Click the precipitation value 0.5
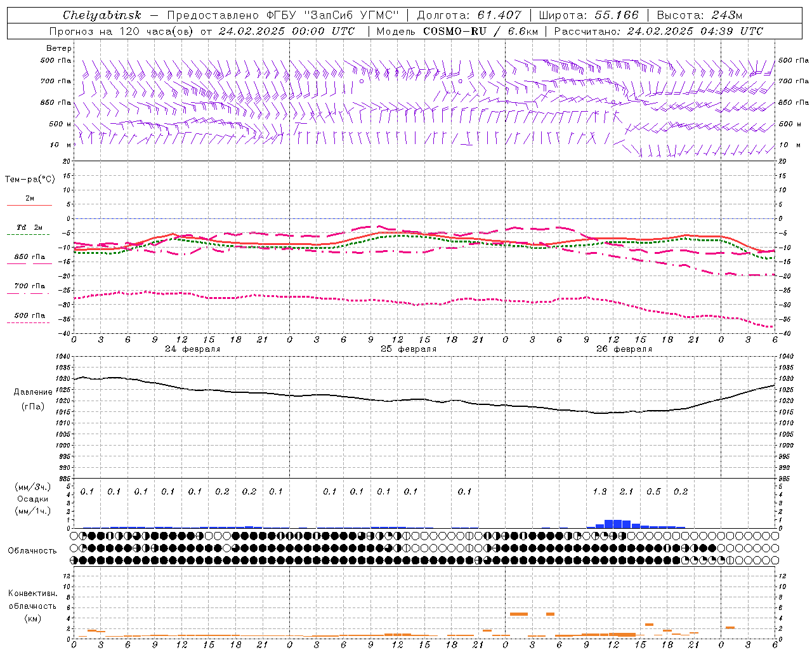 tap(653, 492)
